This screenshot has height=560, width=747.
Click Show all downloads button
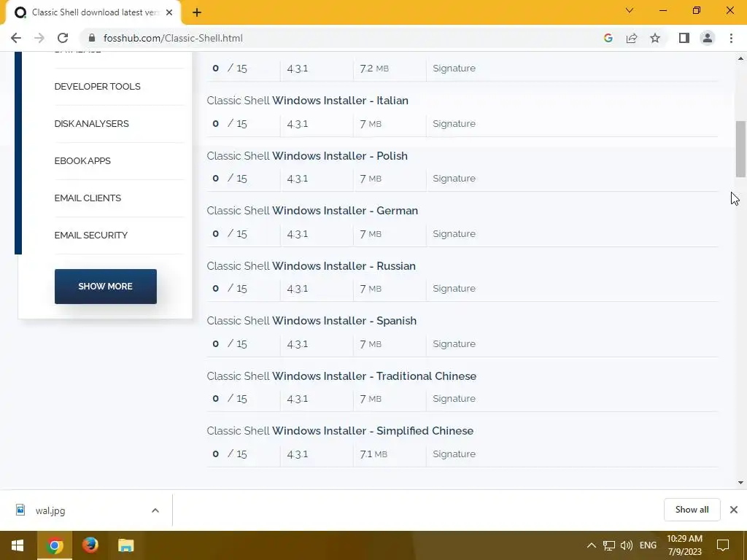(x=692, y=510)
